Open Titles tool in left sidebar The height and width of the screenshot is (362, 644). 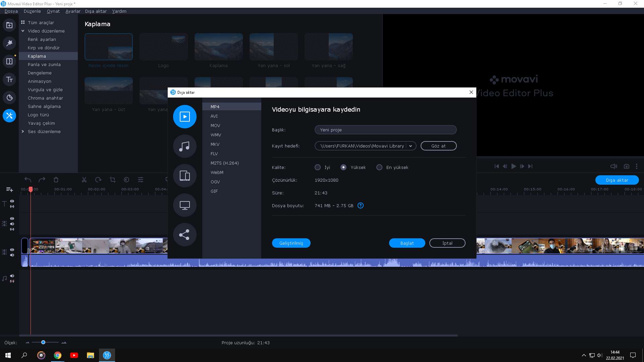[9, 79]
